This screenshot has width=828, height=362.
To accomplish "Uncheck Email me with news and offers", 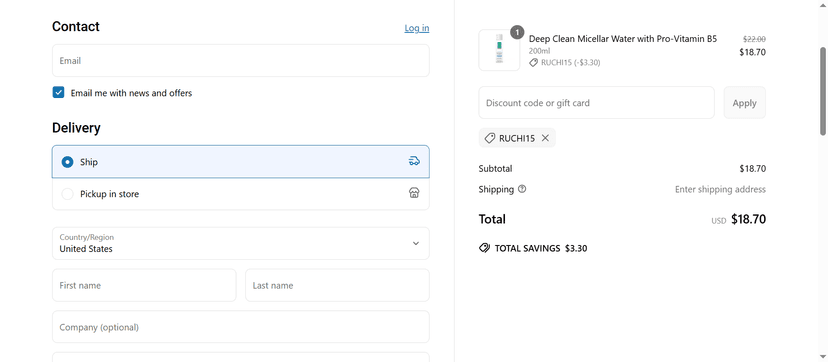I will tap(58, 93).
